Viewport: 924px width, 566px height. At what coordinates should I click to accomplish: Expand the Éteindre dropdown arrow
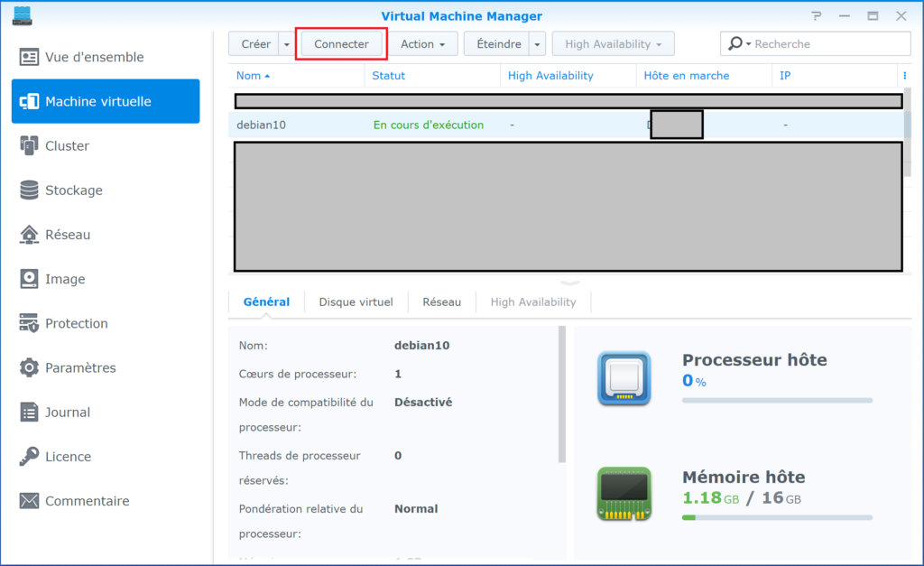(537, 44)
